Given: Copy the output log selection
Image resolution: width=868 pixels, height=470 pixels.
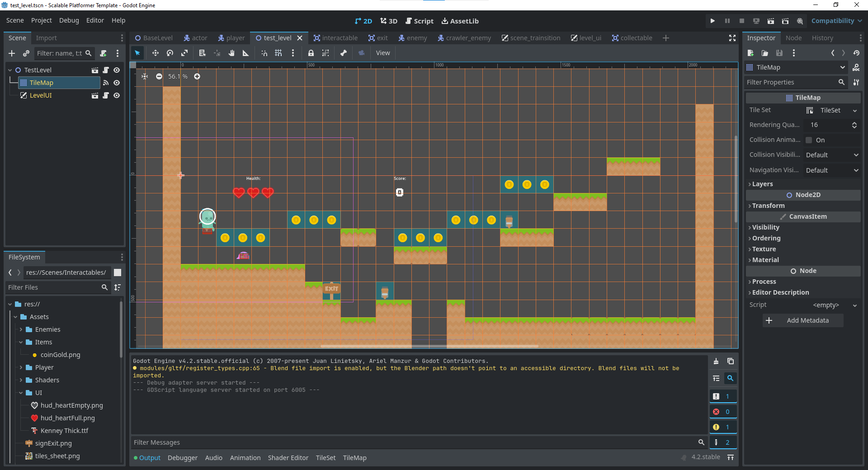Looking at the screenshot, I should tap(731, 361).
